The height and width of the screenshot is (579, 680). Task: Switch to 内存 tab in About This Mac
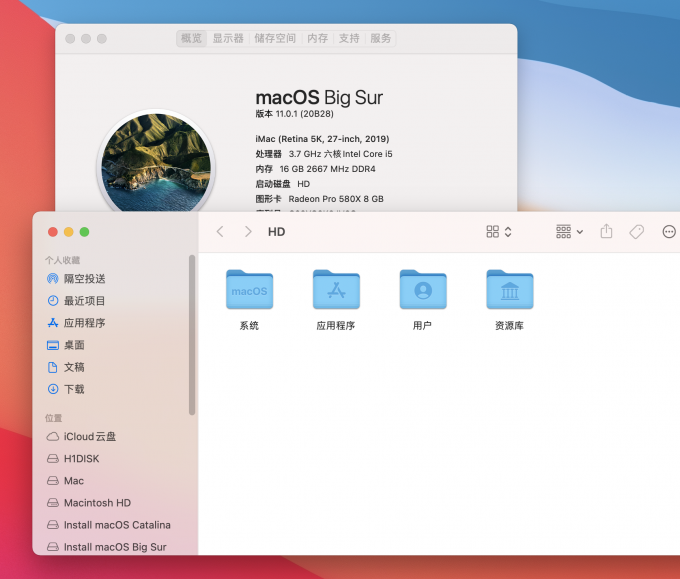tap(317, 38)
